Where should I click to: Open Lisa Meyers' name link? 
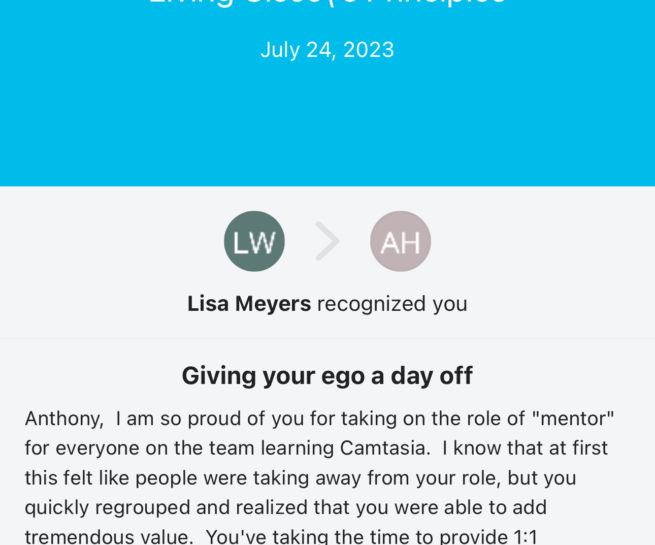[249, 303]
